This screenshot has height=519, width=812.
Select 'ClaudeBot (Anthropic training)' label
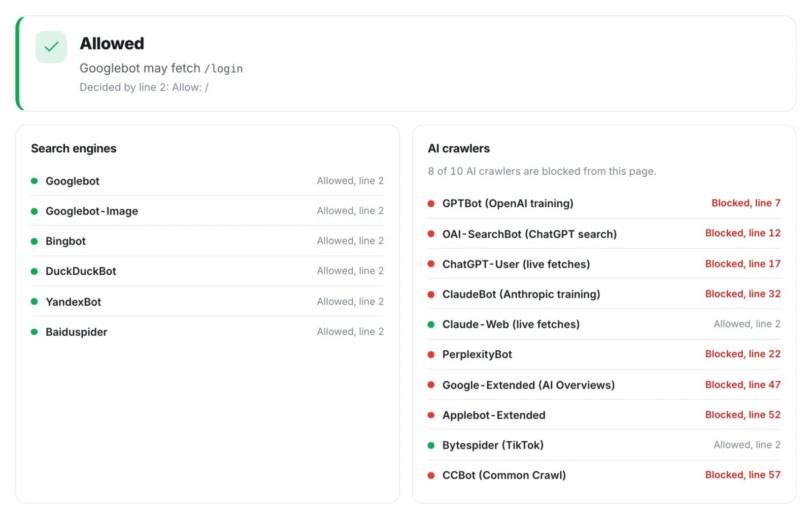[x=521, y=295]
